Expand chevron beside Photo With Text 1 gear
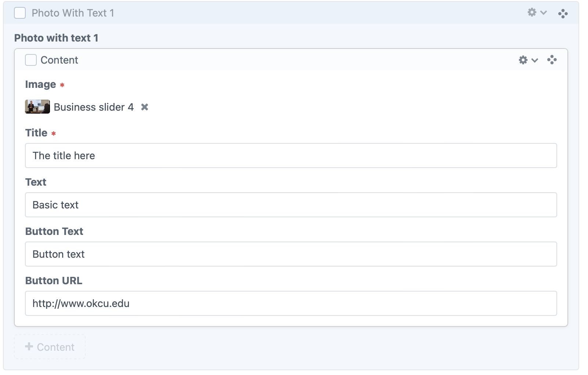The width and height of the screenshot is (588, 375). click(544, 13)
